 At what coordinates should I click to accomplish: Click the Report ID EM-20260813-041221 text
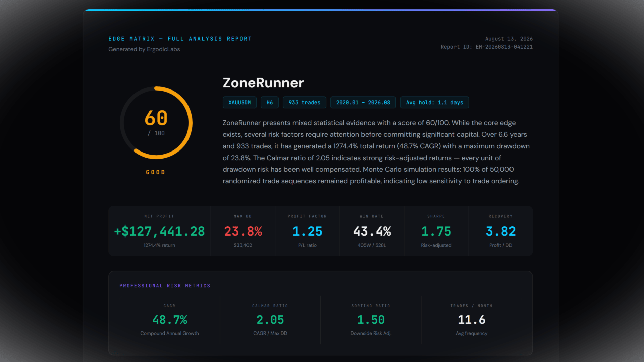click(x=486, y=47)
